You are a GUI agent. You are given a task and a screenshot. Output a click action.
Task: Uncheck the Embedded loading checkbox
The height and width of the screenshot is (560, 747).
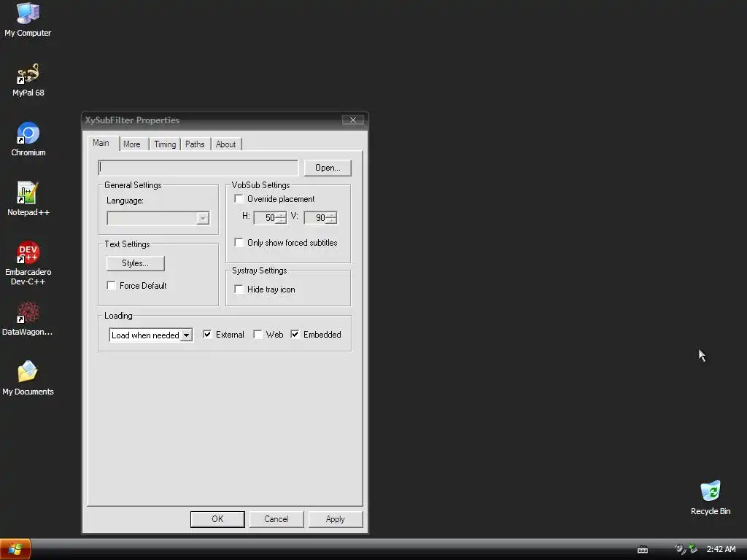click(x=295, y=334)
